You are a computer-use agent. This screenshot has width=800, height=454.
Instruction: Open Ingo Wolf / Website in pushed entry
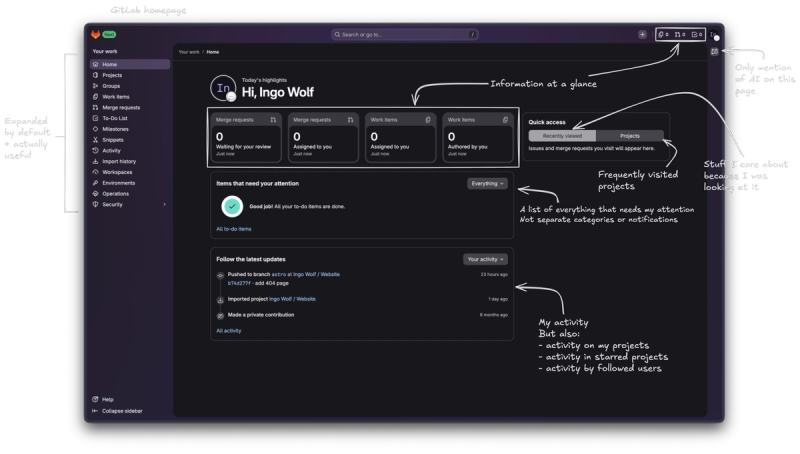(x=316, y=274)
